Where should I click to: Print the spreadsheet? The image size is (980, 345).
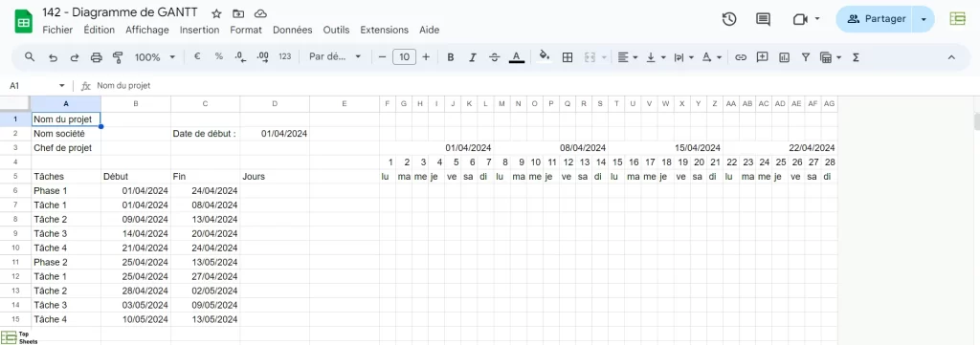[97, 57]
